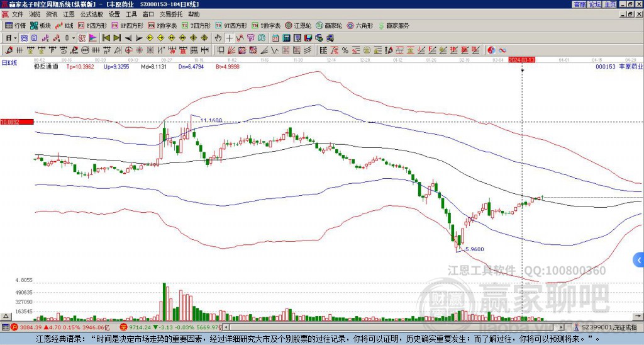Open the 赢家轮 wheel tool
The width and height of the screenshot is (644, 345).
(x=329, y=25)
